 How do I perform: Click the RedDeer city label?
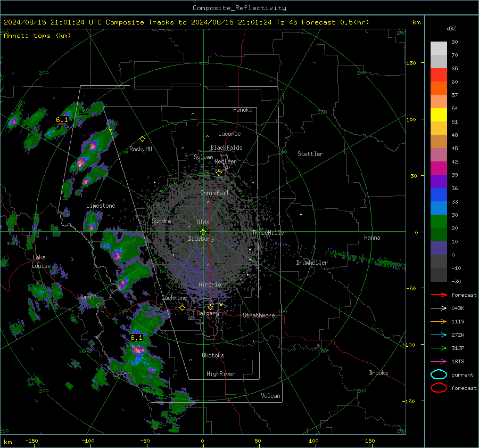click(x=226, y=161)
